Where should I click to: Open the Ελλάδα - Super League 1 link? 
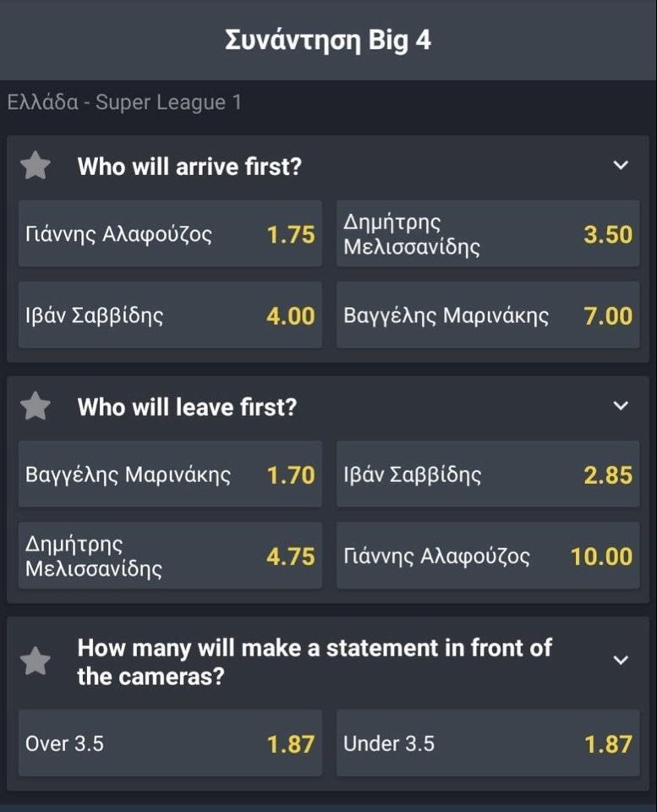pos(124,103)
